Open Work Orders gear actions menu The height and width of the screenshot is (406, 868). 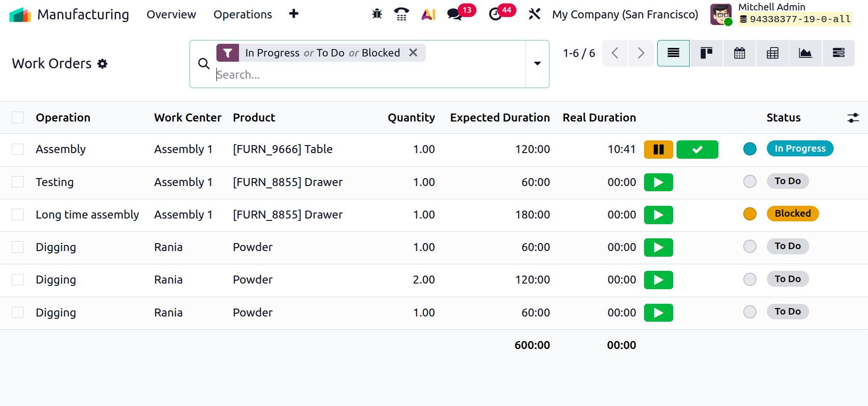tap(103, 64)
